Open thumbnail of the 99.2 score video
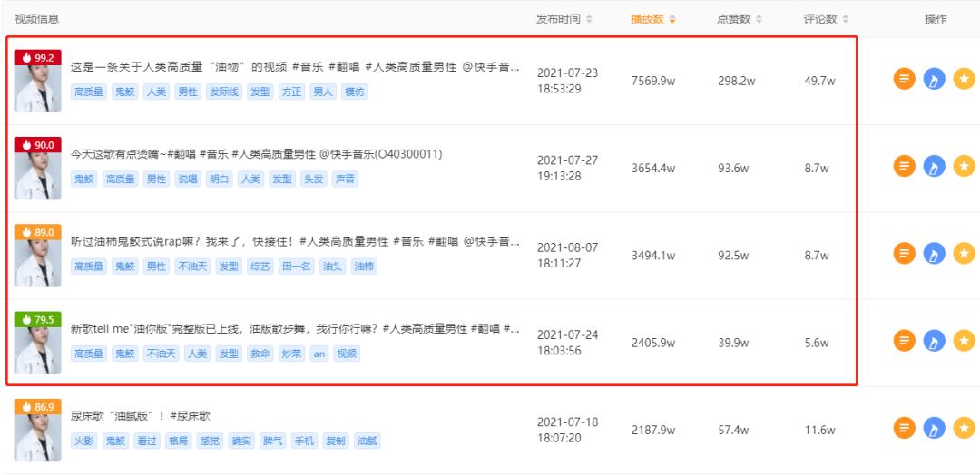The height and width of the screenshot is (475, 980). coord(37,81)
